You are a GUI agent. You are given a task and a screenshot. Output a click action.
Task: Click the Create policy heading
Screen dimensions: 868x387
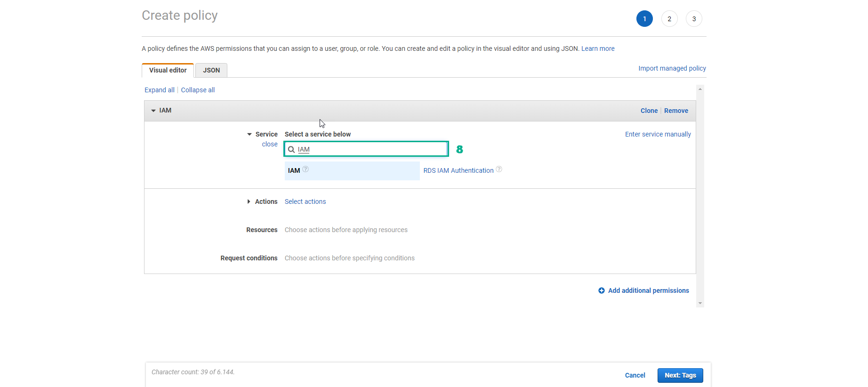[180, 16]
